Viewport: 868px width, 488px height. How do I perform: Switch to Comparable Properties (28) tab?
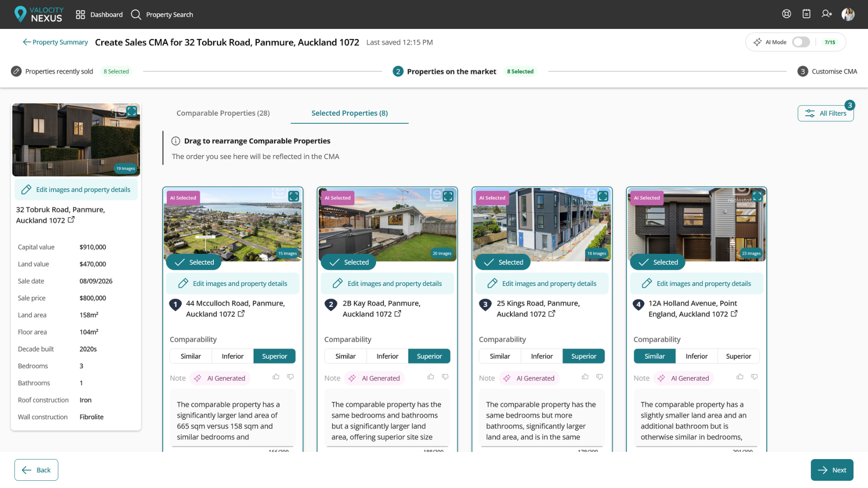tap(223, 113)
